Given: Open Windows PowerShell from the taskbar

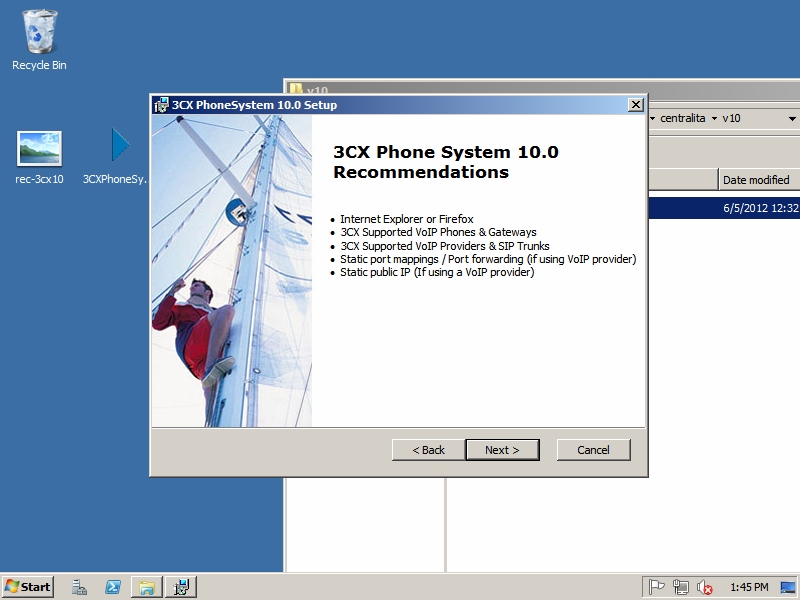Looking at the screenshot, I should point(113,587).
